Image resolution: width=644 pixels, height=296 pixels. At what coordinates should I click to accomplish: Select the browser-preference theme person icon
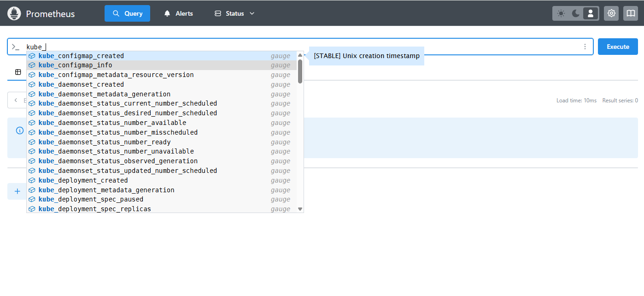(x=590, y=13)
